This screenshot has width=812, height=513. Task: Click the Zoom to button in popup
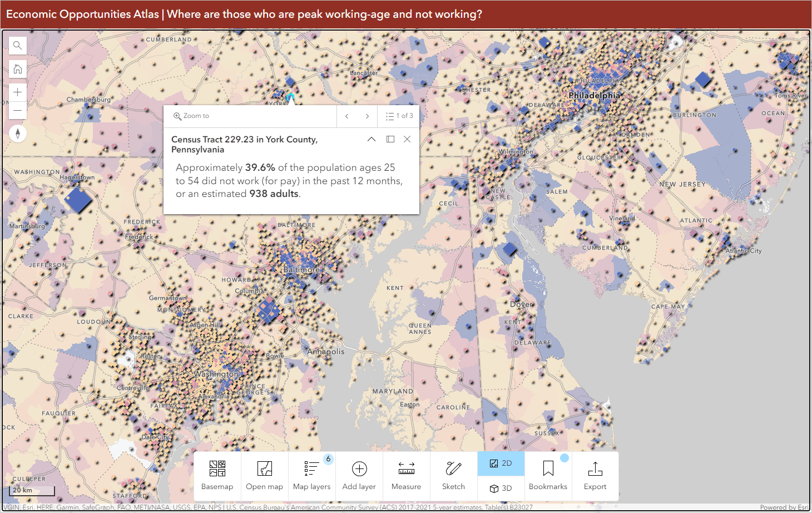191,116
